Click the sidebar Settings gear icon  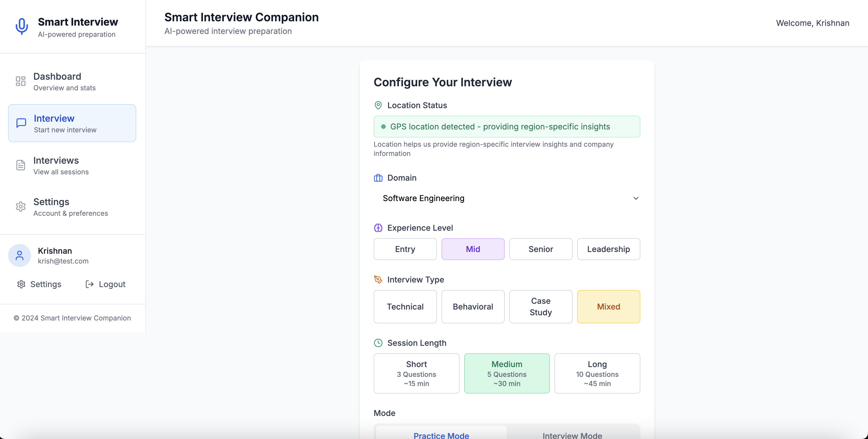(x=21, y=207)
